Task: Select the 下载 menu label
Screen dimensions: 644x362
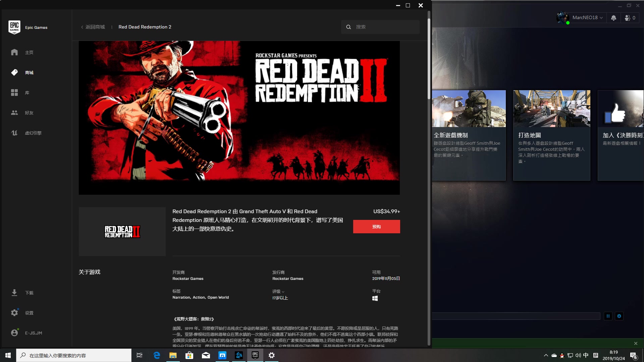Action: pyautogui.click(x=29, y=293)
